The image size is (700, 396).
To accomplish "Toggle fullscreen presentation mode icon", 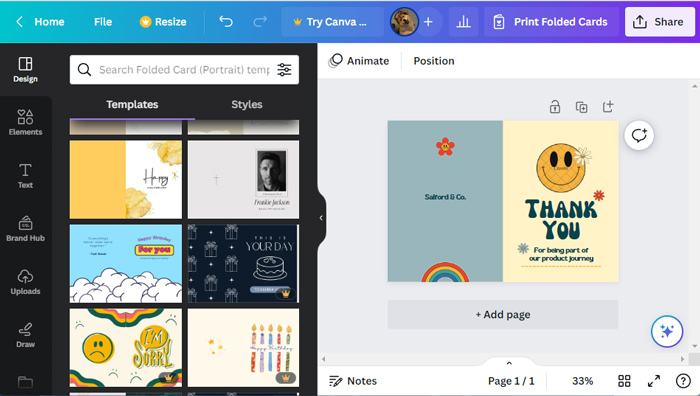I will [654, 381].
